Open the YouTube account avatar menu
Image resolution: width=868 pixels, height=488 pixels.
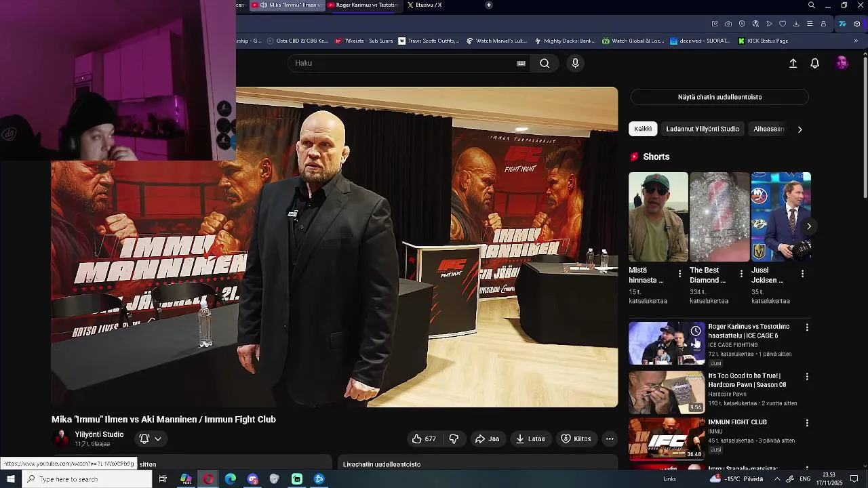[842, 63]
